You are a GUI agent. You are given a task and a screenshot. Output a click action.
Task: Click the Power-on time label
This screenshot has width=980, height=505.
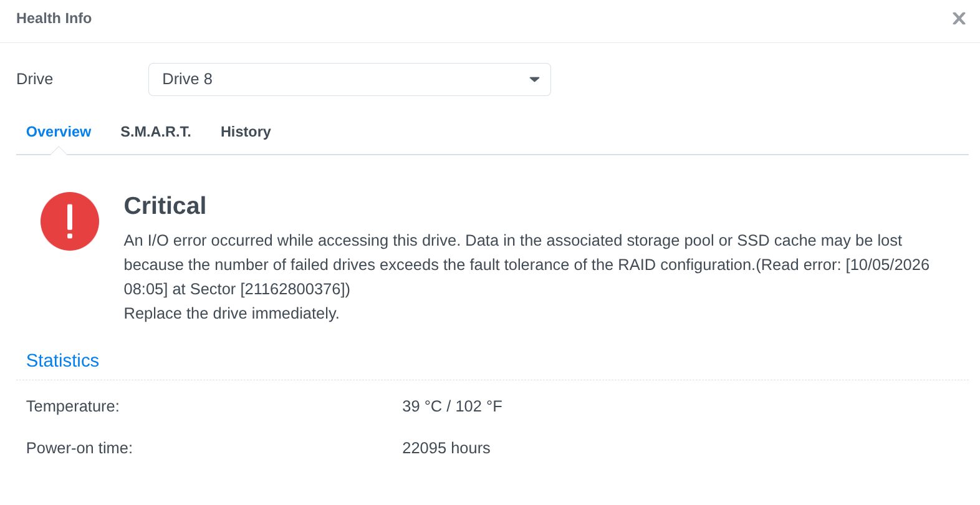tap(79, 448)
